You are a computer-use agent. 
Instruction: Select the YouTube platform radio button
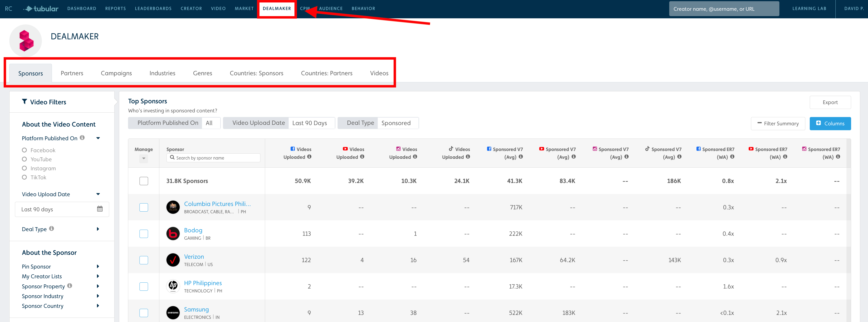tap(24, 159)
